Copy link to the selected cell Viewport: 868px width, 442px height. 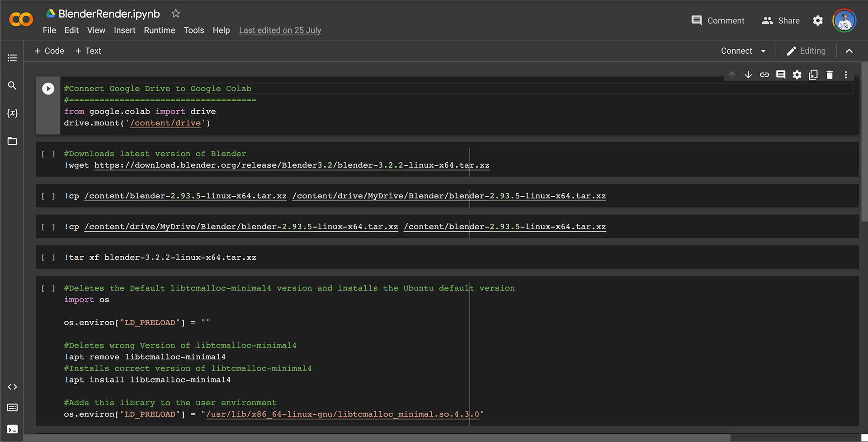point(764,75)
